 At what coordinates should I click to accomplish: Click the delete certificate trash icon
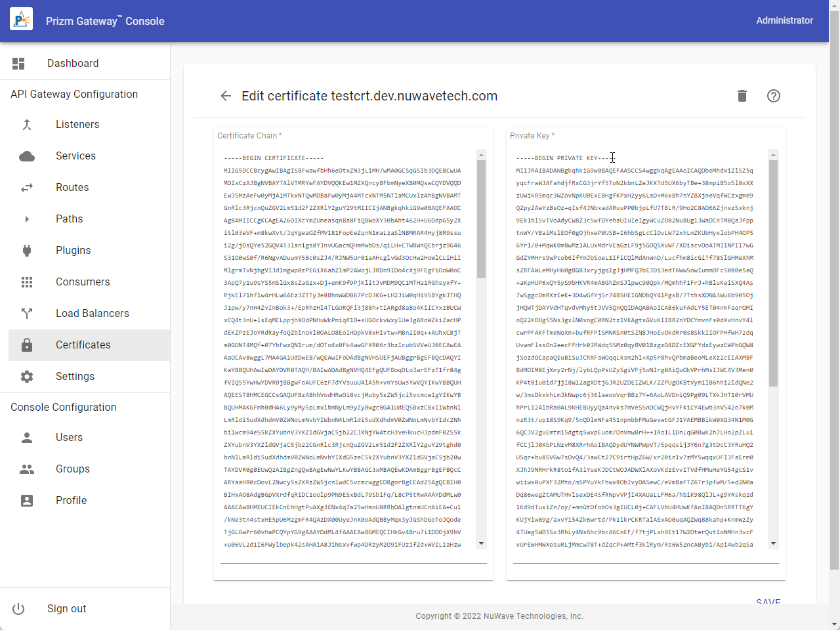point(742,96)
